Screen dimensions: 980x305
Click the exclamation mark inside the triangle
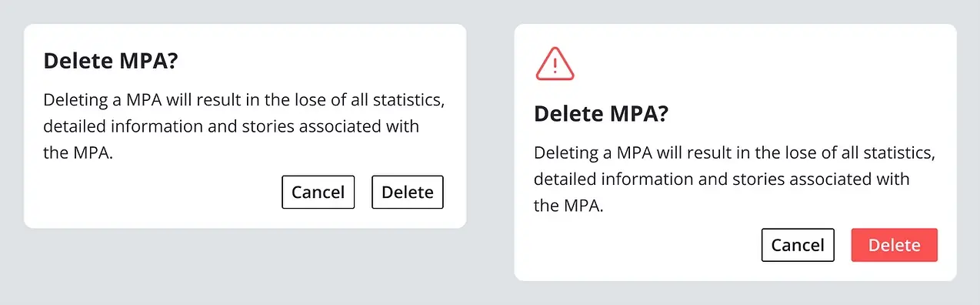[555, 65]
